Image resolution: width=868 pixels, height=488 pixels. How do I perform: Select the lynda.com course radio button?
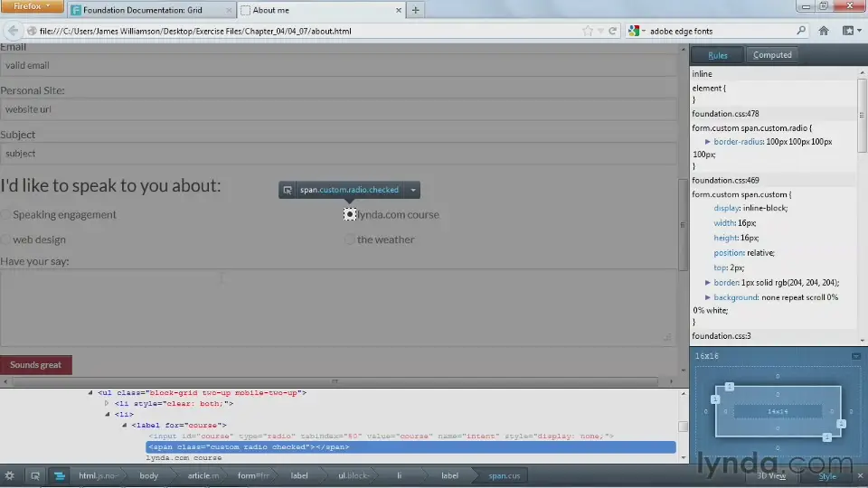[x=349, y=214]
